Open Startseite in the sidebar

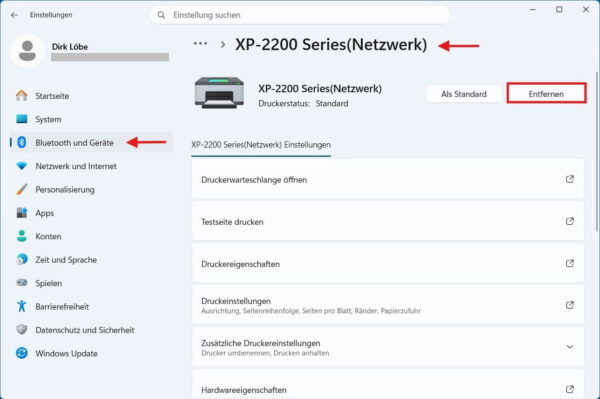coord(91,96)
